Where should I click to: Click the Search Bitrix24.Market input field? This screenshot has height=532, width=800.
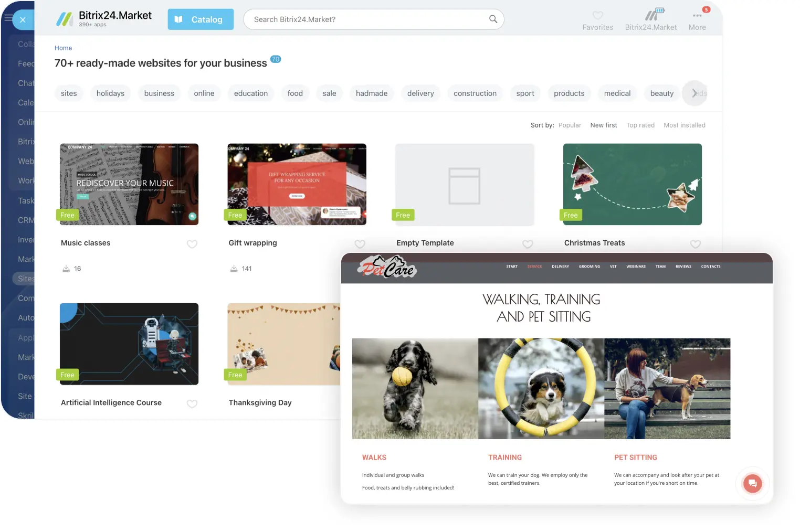(367, 19)
